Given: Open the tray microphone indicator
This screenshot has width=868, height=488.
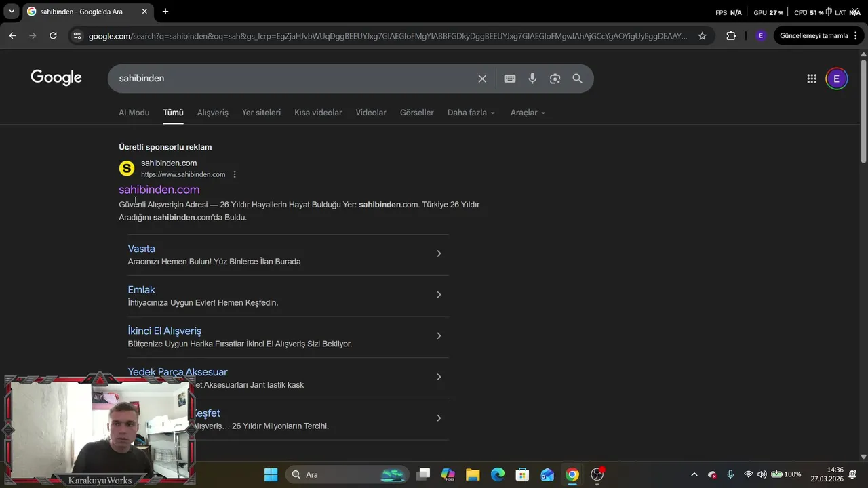Looking at the screenshot, I should tap(730, 474).
